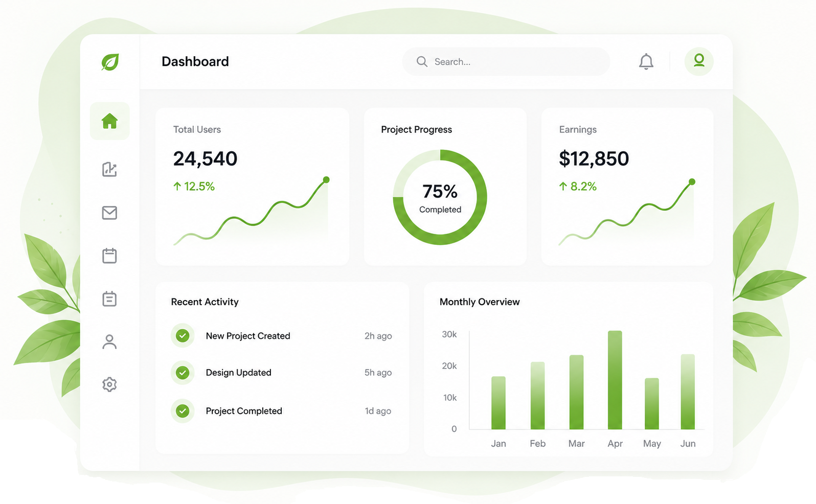Open the calendar sidebar icon

point(109,256)
